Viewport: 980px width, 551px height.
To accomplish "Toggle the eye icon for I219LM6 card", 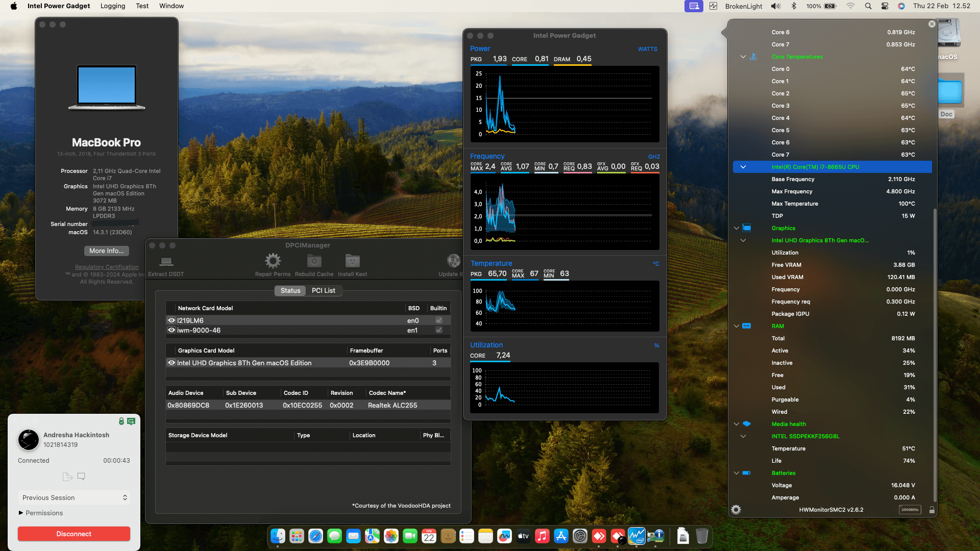I will tap(171, 320).
